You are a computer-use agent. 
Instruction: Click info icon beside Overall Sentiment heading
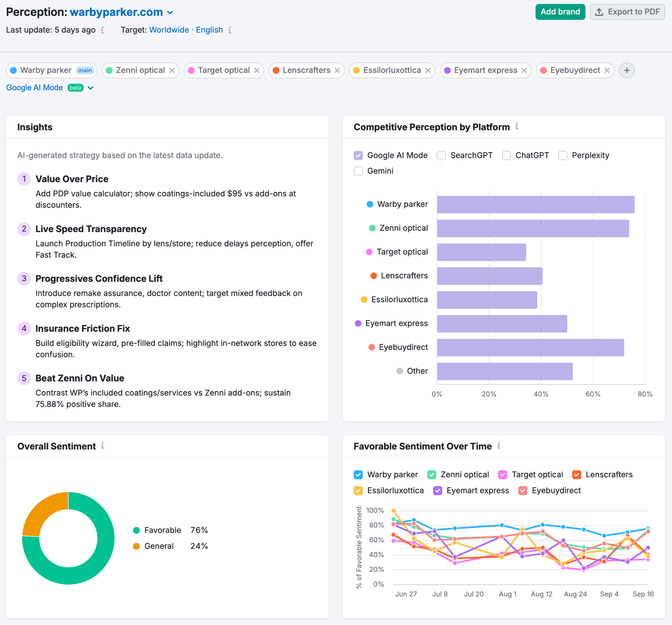(x=103, y=446)
